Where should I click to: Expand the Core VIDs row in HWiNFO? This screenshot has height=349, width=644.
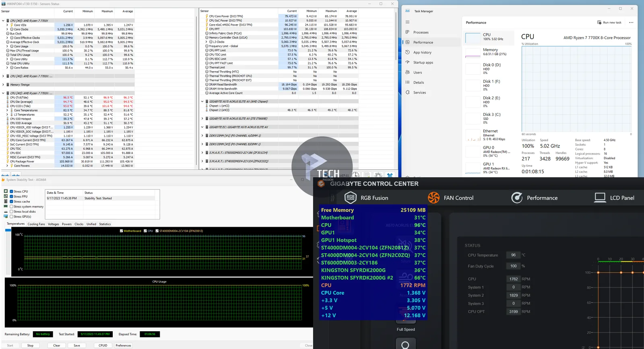(7, 25)
